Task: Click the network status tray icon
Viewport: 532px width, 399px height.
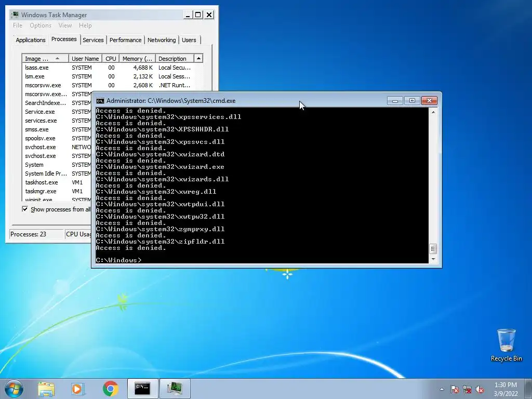Action: point(467,389)
